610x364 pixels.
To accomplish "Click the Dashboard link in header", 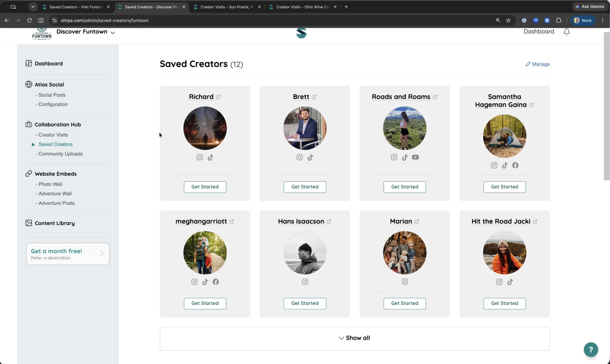I will click(539, 31).
